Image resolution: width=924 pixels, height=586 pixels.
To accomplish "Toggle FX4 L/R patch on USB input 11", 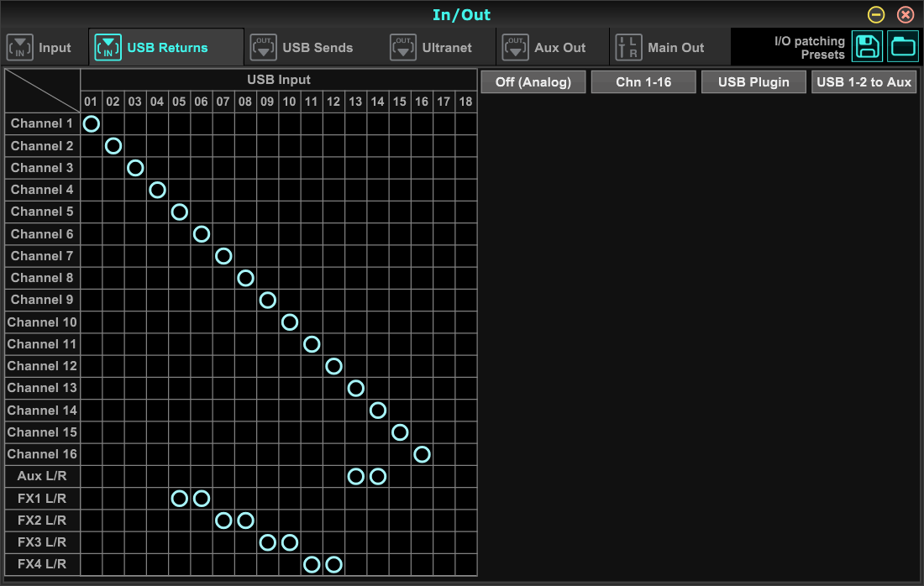I will [x=312, y=564].
